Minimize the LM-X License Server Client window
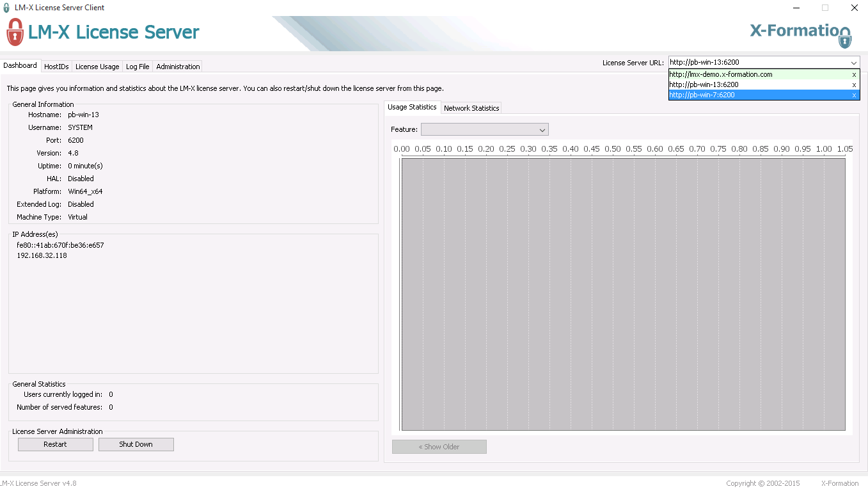The width and height of the screenshot is (868, 489). (796, 8)
